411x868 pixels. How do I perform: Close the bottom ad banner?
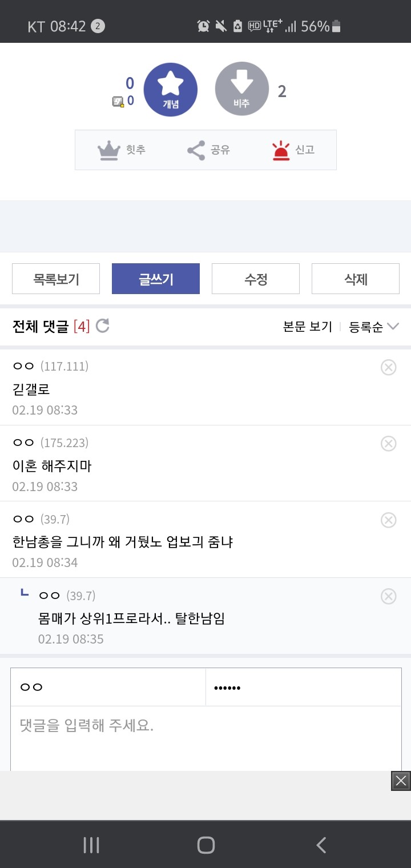point(401,781)
